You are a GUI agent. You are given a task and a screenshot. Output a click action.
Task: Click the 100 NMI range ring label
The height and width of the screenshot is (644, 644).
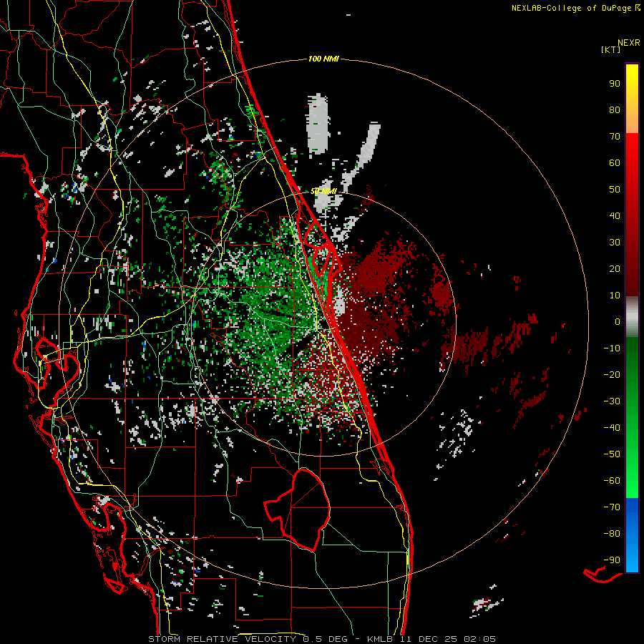323,59
